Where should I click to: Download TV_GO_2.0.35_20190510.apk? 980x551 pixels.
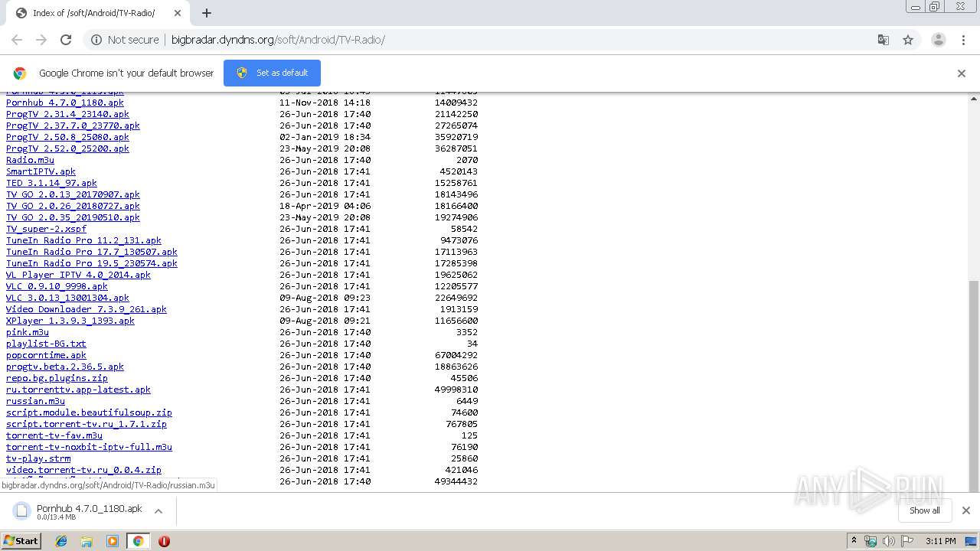73,217
